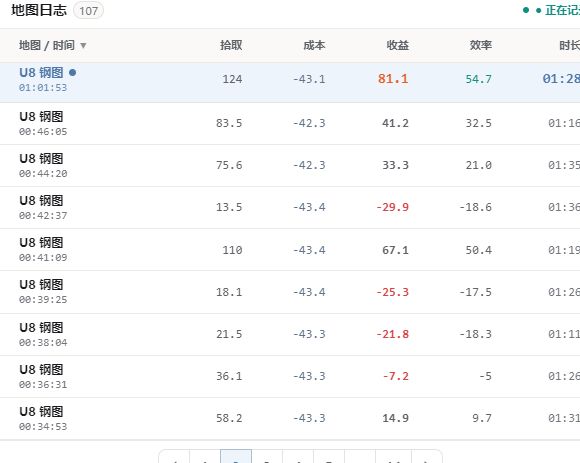Toggle the sort arrow beside 地图 / 时间

[x=83, y=45]
